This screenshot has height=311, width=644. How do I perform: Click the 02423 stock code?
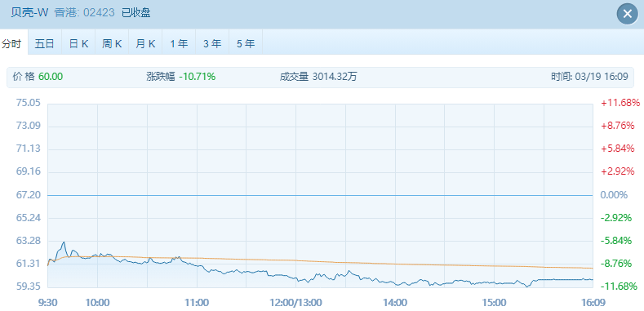point(99,13)
